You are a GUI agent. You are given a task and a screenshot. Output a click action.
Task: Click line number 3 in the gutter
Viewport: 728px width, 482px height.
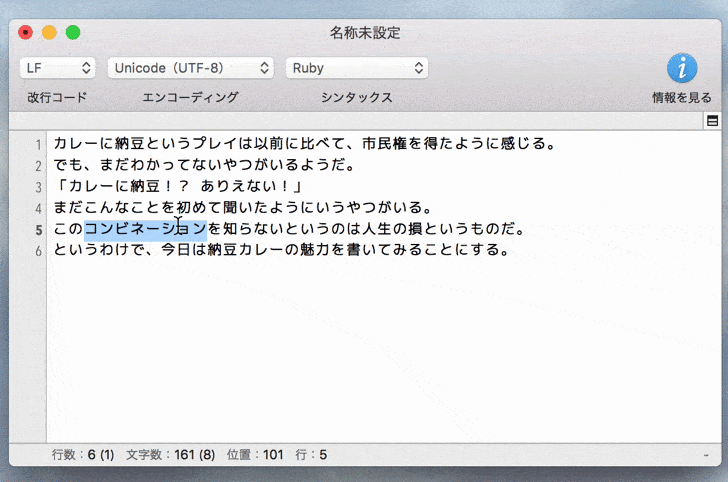tap(39, 187)
